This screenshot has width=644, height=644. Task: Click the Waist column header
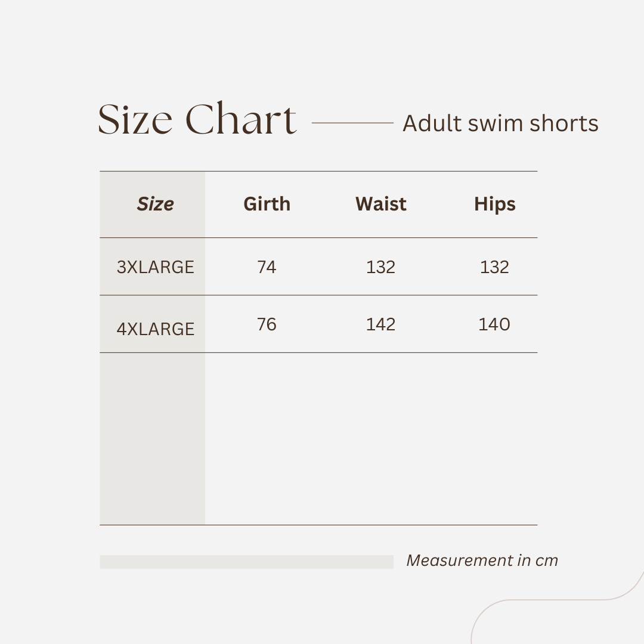point(380,204)
